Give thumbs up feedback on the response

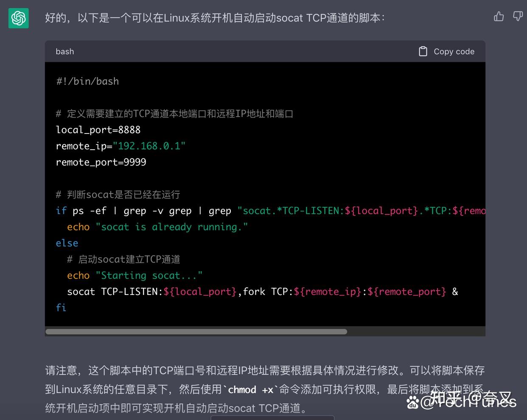click(499, 16)
